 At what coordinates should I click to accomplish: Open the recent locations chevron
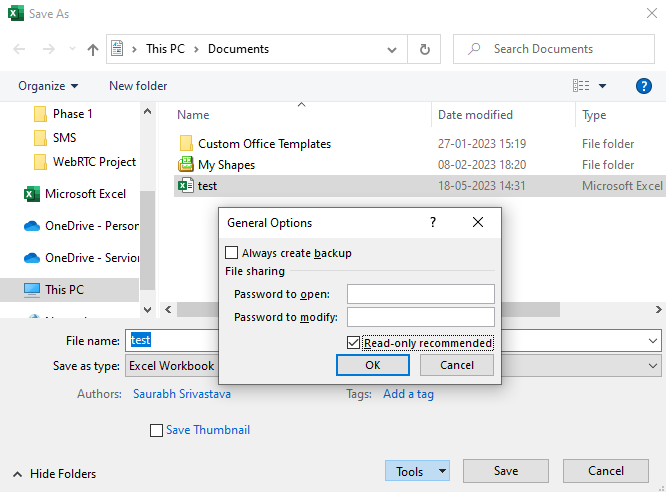point(72,49)
